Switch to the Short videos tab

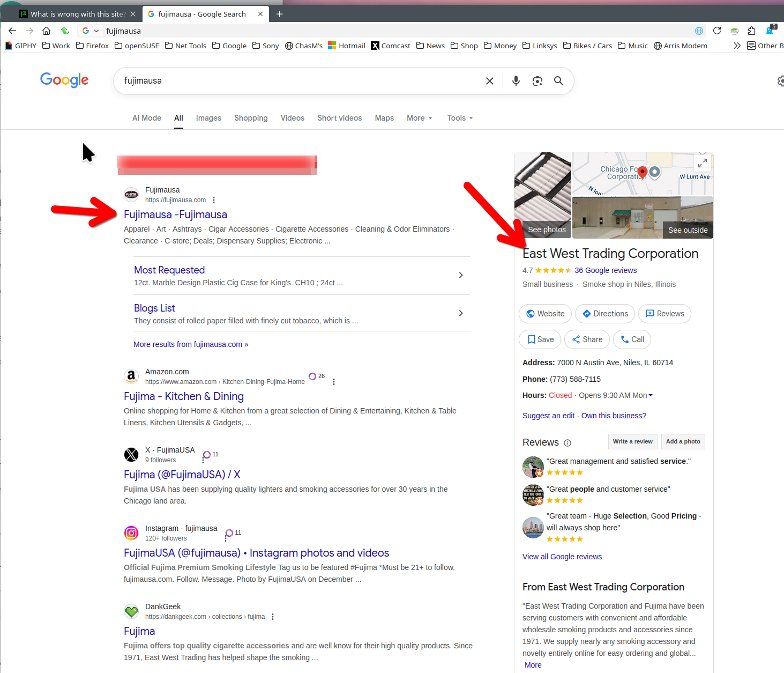340,118
